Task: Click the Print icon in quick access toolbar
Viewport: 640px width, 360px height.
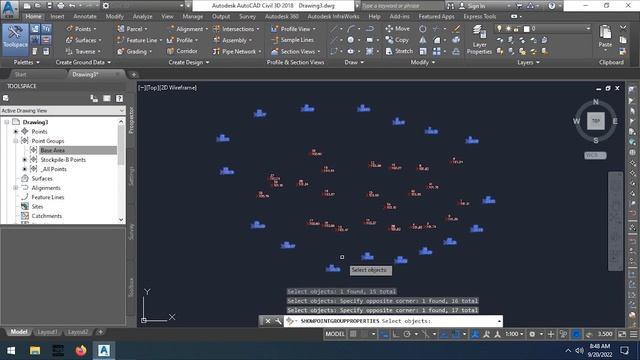Action: pyautogui.click(x=60, y=6)
